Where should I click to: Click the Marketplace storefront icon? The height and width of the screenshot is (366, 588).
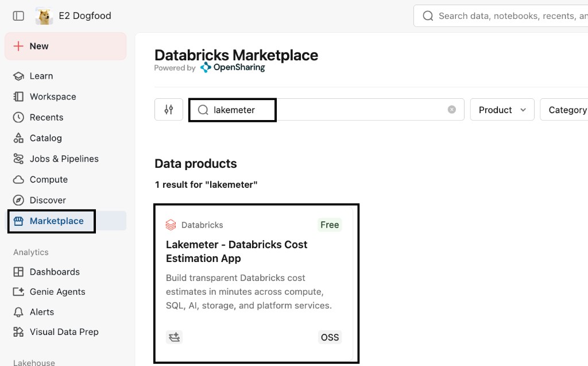(18, 221)
